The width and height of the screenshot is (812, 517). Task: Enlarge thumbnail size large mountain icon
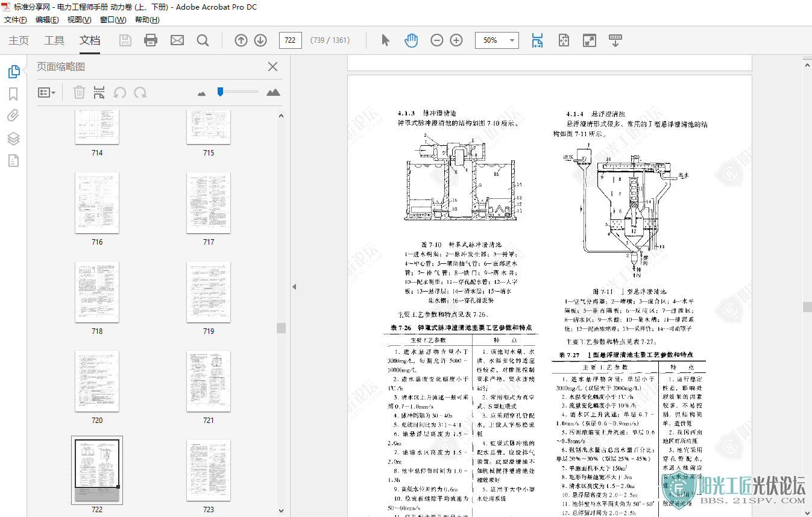[x=273, y=92]
